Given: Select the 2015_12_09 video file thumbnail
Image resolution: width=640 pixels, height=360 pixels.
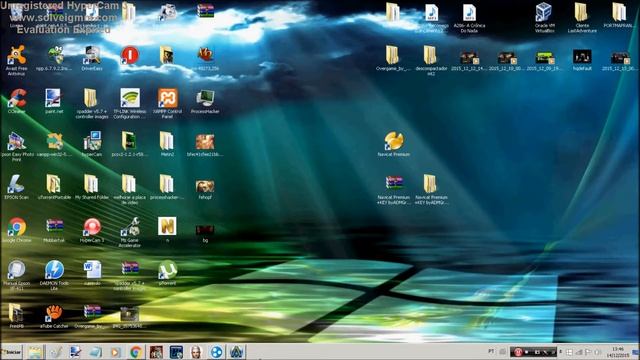Looking at the screenshot, I should (x=544, y=60).
